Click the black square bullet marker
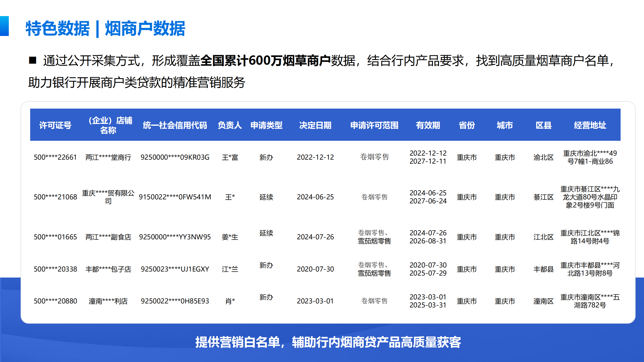The height and width of the screenshot is (362, 644). coord(33,60)
